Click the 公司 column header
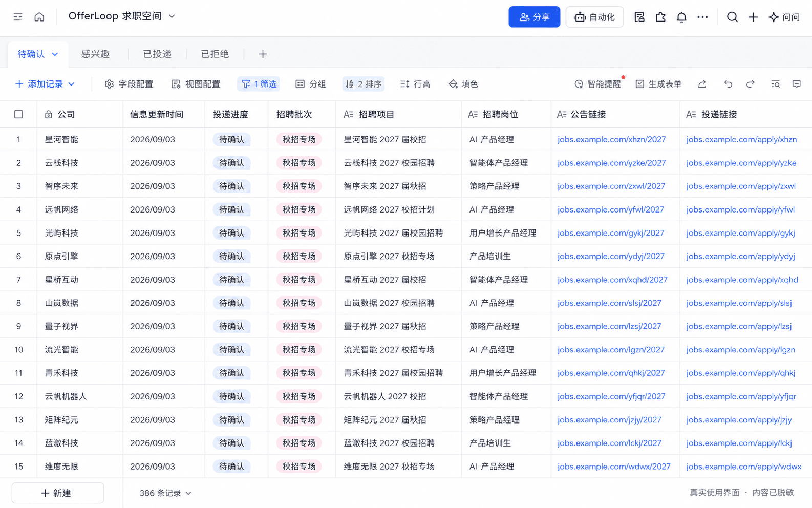Screen dimensions: 812x508 click(x=80, y=114)
